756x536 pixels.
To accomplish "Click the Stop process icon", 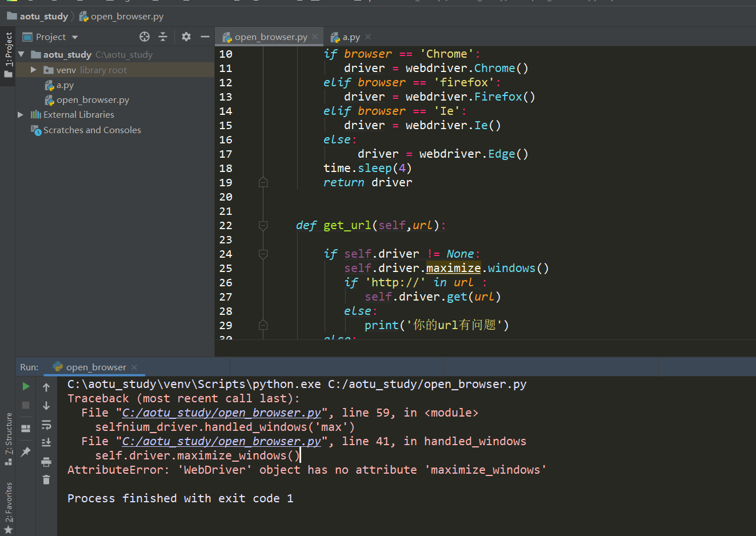I will pyautogui.click(x=26, y=405).
